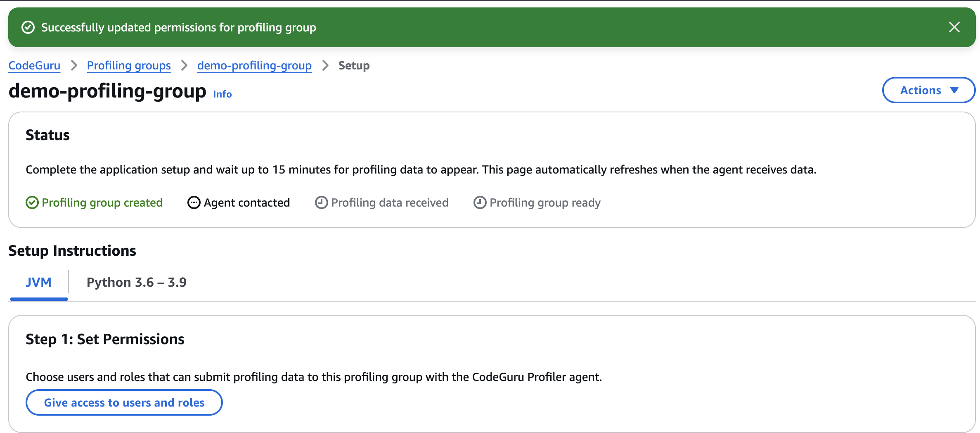Click the chevron separator after CodeGuru
Screen dimensions: 980x433
74,65
